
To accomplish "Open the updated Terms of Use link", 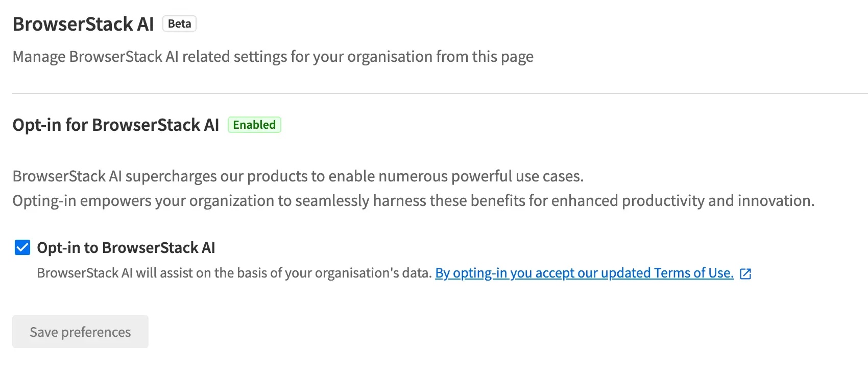I will click(x=584, y=273).
